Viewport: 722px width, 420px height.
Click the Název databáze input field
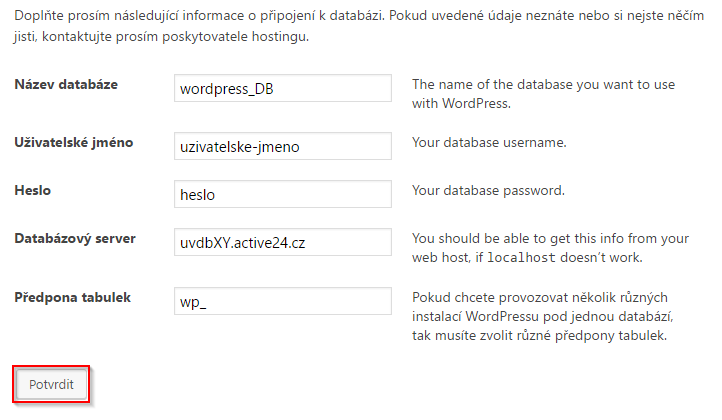281,88
